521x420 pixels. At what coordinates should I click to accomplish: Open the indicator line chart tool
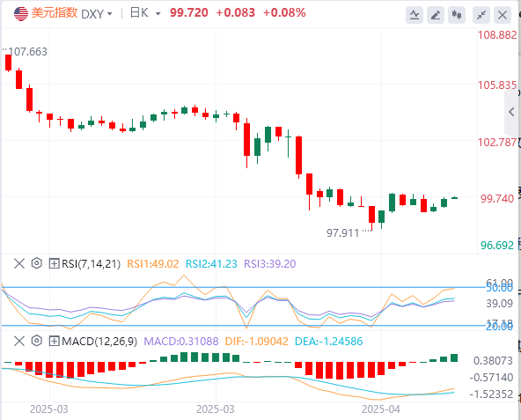coord(414,15)
